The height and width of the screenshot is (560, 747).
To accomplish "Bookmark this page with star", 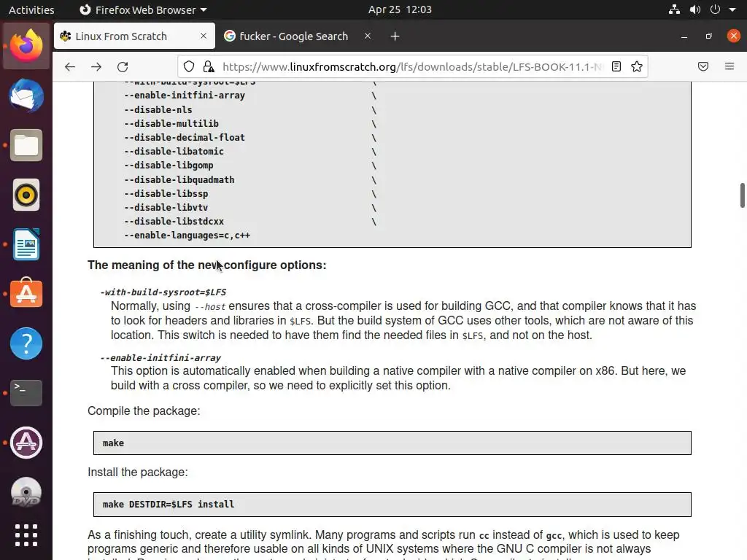I will (637, 66).
